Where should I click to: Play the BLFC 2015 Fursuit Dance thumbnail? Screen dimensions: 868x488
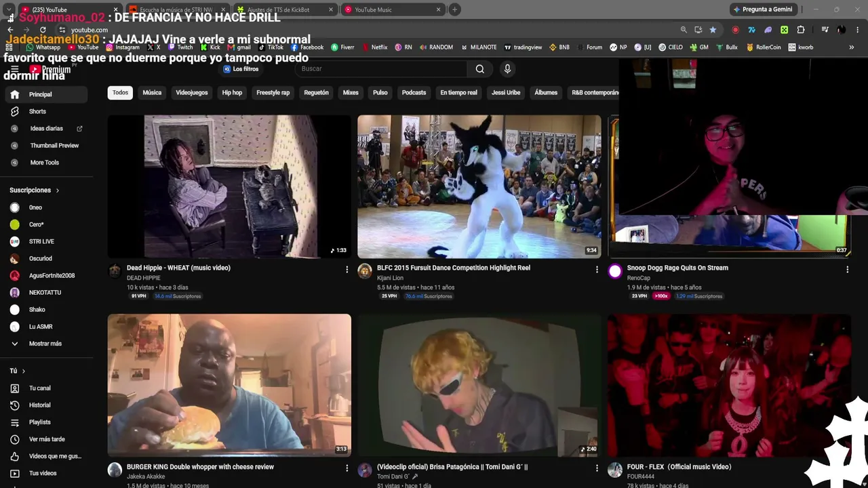point(479,186)
